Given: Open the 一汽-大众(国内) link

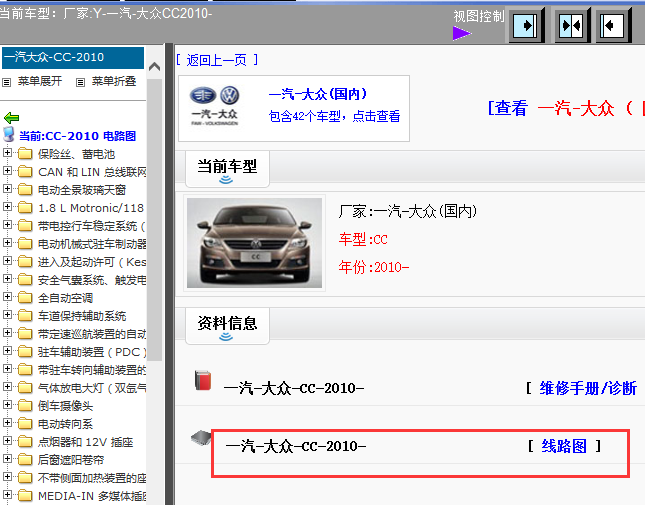Looking at the screenshot, I should 318,94.
